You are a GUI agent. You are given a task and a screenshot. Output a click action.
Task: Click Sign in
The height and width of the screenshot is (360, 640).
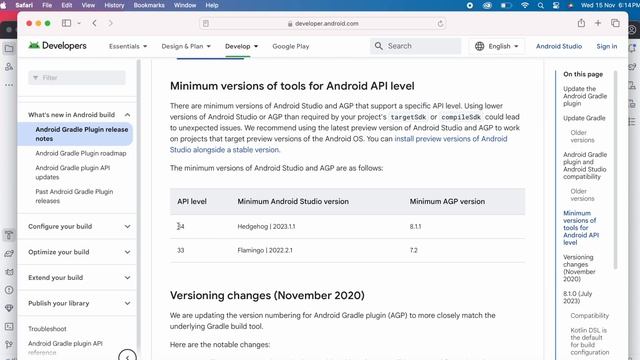[x=607, y=46]
